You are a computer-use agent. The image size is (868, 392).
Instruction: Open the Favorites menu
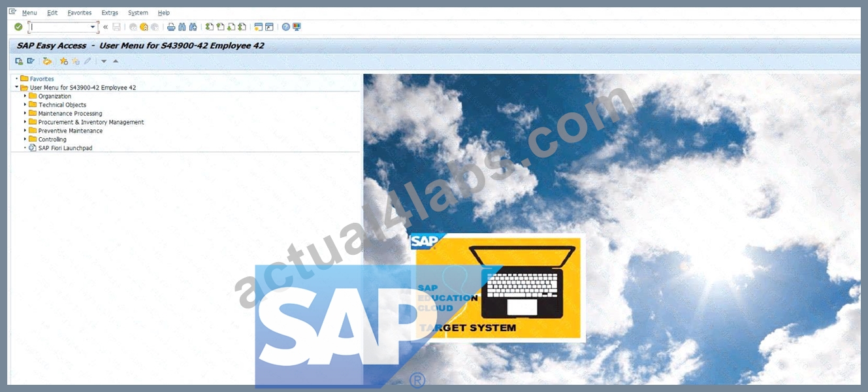coord(80,12)
